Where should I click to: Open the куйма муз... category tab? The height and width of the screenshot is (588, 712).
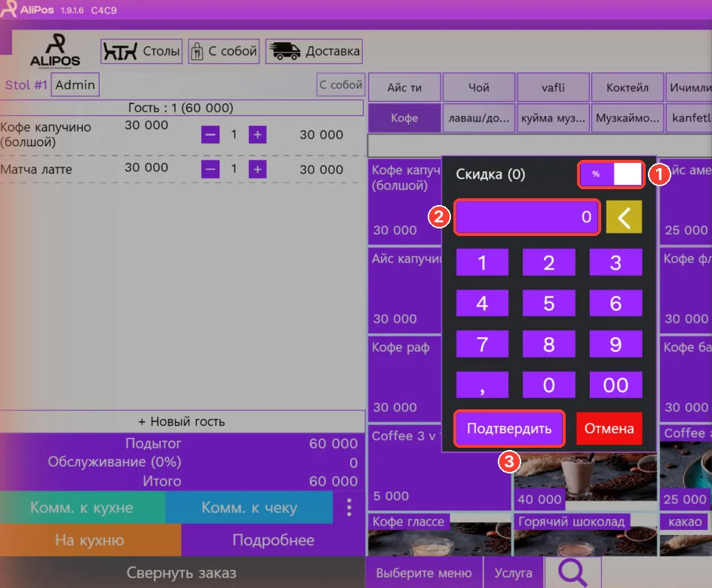point(553,118)
